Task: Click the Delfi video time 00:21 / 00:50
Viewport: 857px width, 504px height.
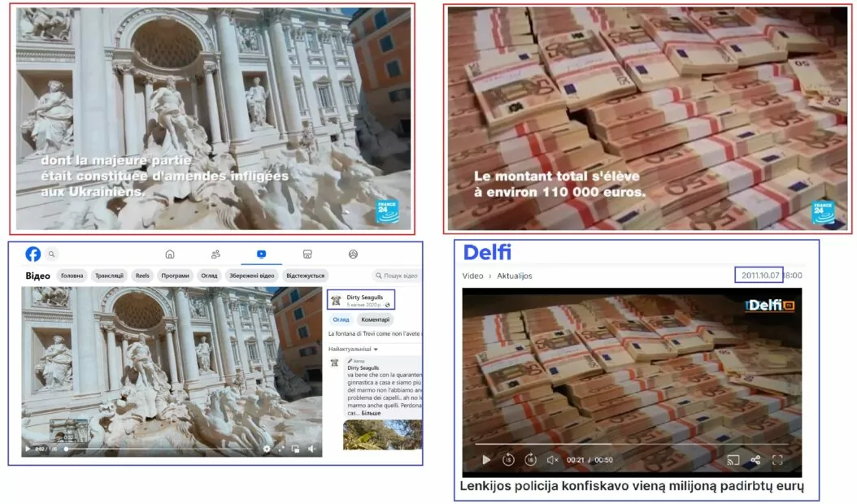Action: click(x=589, y=460)
